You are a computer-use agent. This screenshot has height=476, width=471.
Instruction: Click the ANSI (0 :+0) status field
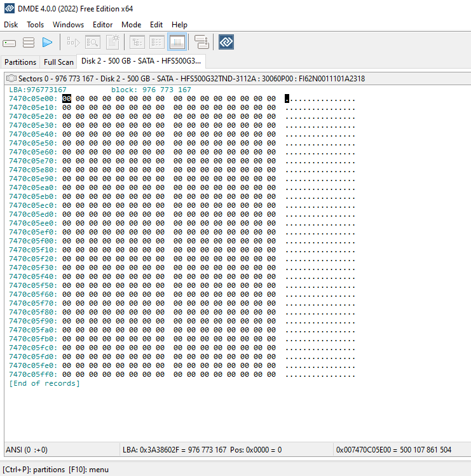62,449
